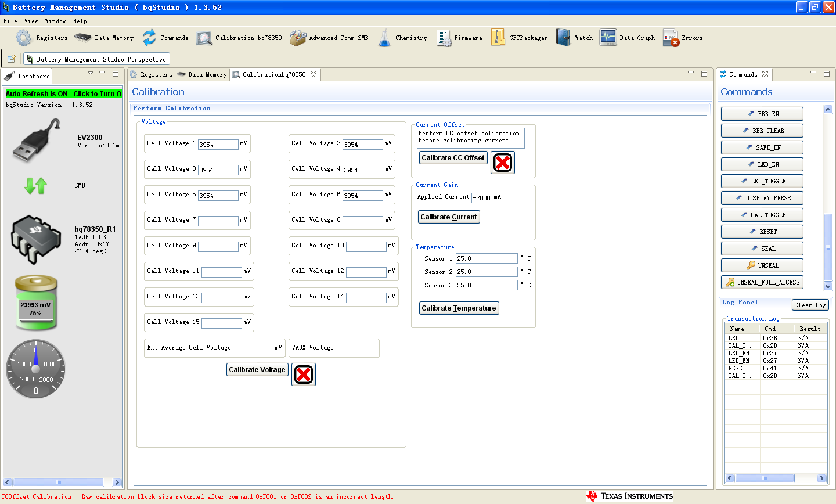
Task: Select Battery Management Studio Perspective button
Action: tap(97, 59)
